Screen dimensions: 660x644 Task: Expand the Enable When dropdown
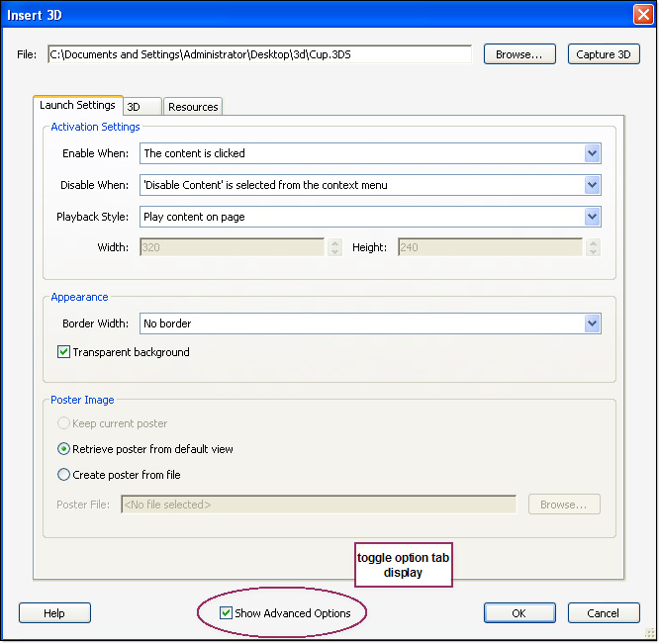pyautogui.click(x=592, y=153)
